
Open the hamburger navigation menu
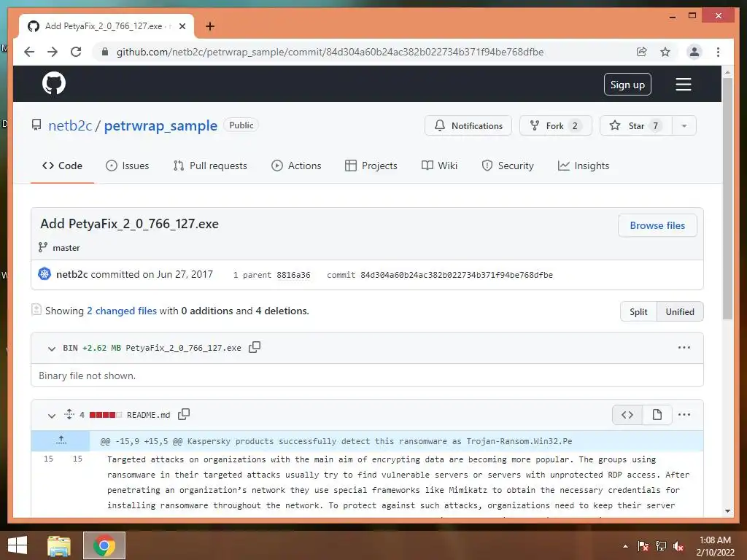tap(683, 85)
